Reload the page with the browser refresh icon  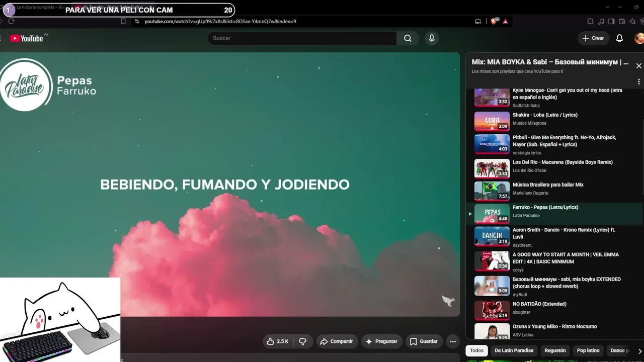tap(11, 21)
